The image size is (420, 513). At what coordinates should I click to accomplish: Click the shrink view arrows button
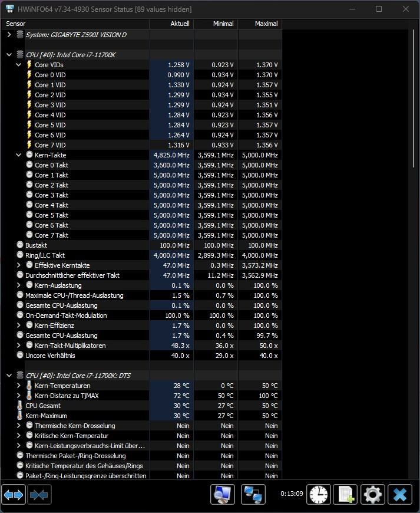click(39, 494)
